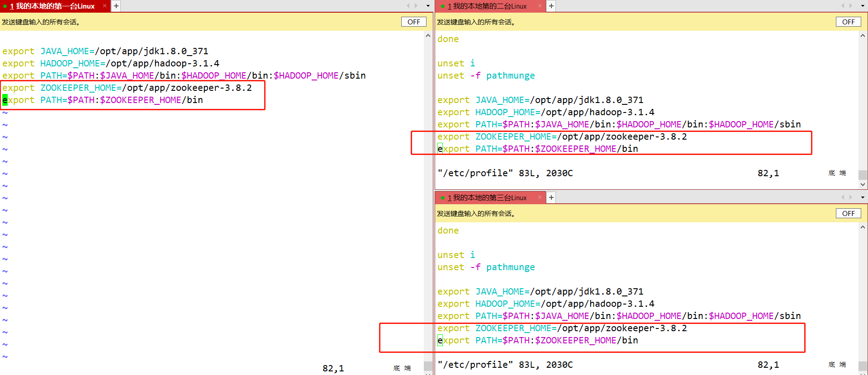
Task: Click ZOOKEEPER_HOME export line in third pane
Action: pos(562,328)
